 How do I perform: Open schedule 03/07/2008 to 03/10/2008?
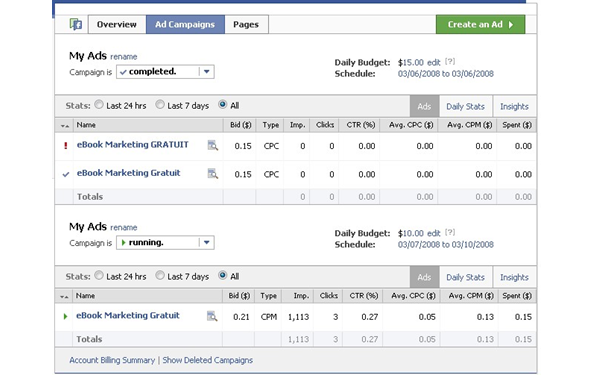[x=446, y=245]
